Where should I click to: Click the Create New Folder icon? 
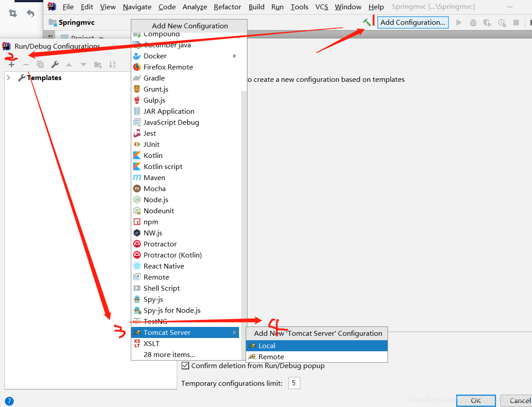[98, 65]
